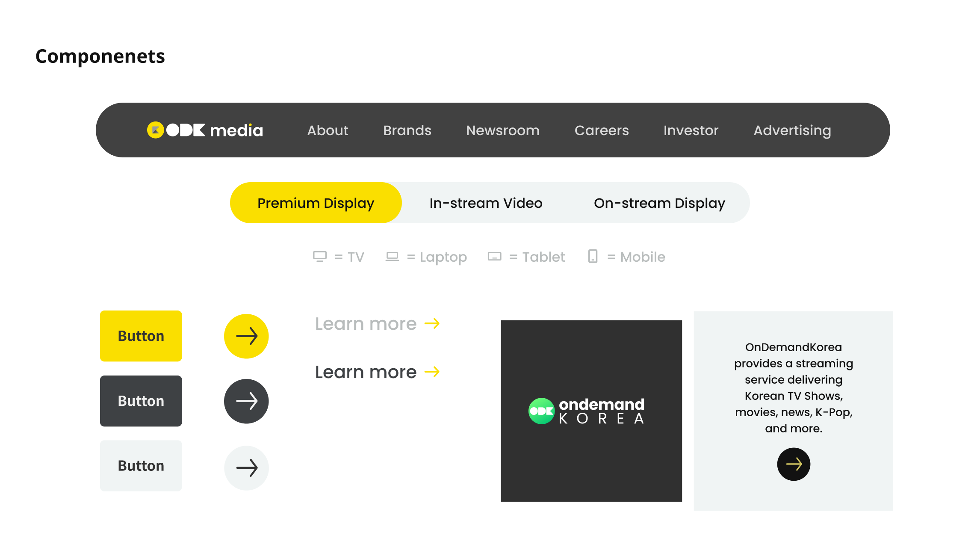980x556 pixels.
Task: Select the Premium Display tab
Action: click(316, 203)
